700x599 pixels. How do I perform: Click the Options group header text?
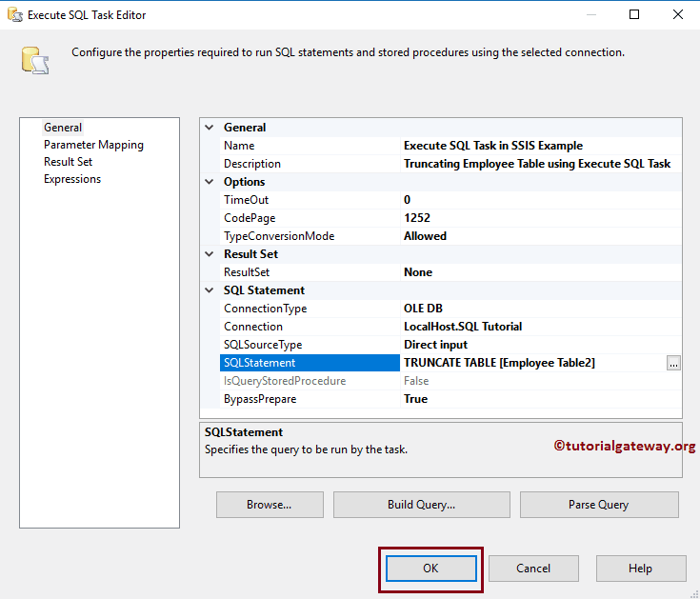244,182
